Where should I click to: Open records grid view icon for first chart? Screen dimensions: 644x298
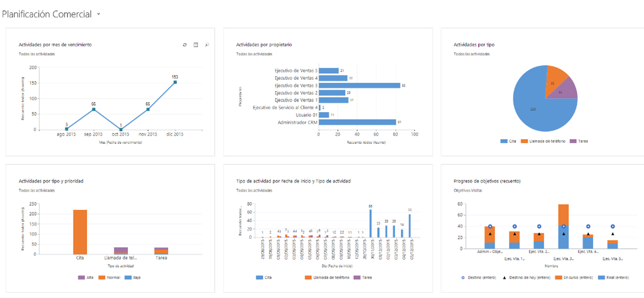pos(196,44)
